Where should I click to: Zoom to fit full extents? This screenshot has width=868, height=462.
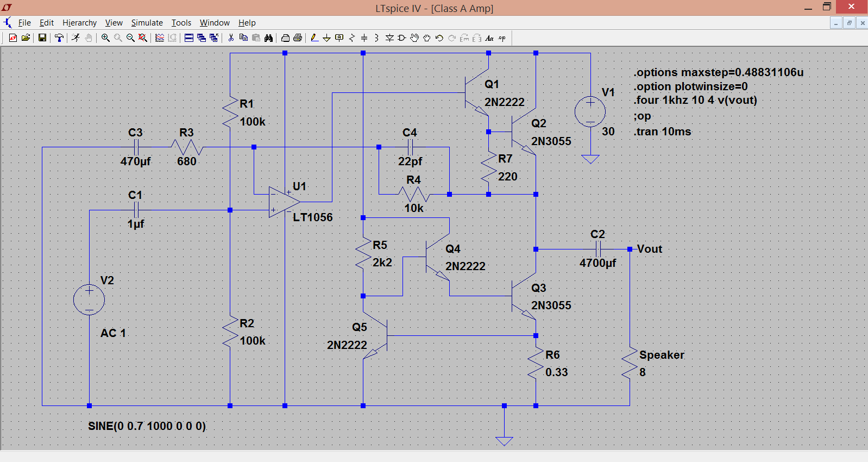(x=143, y=38)
